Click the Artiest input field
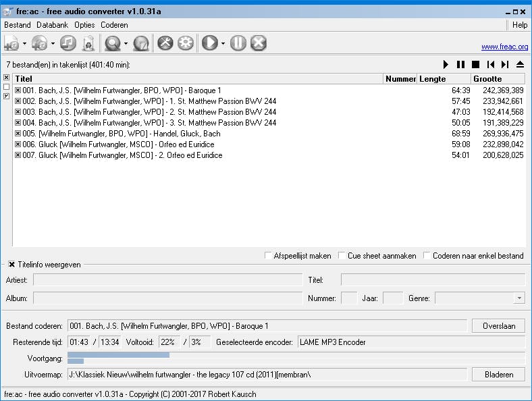The image size is (532, 401). (x=168, y=280)
